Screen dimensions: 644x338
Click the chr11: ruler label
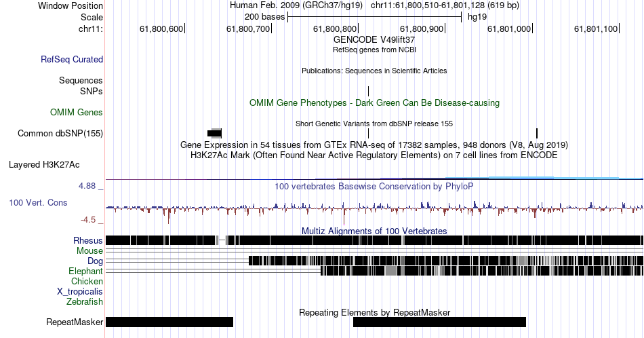90,29
